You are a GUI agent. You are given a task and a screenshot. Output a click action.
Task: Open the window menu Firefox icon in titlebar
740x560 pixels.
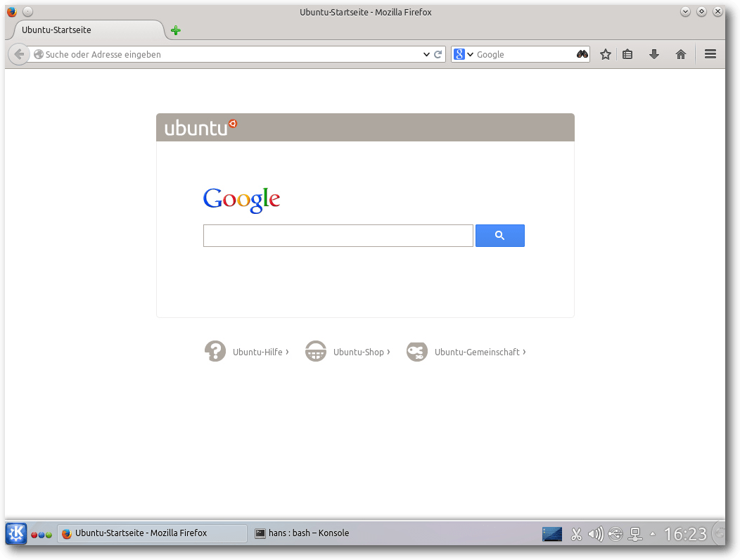12,11
